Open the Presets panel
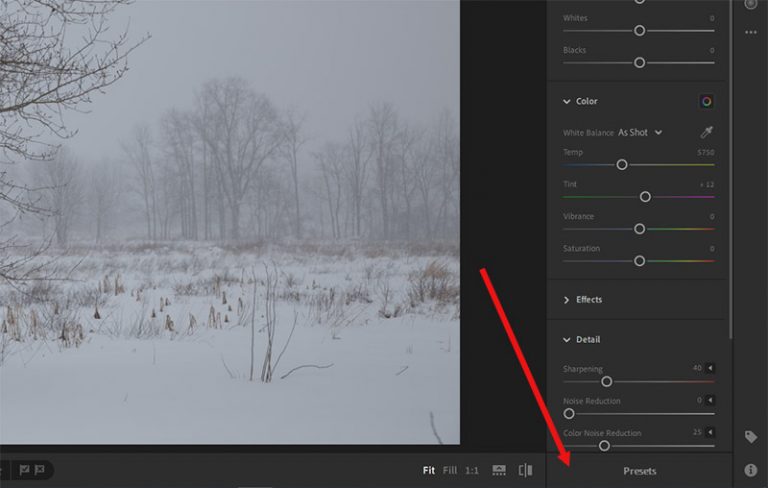768x488 pixels. [x=640, y=471]
